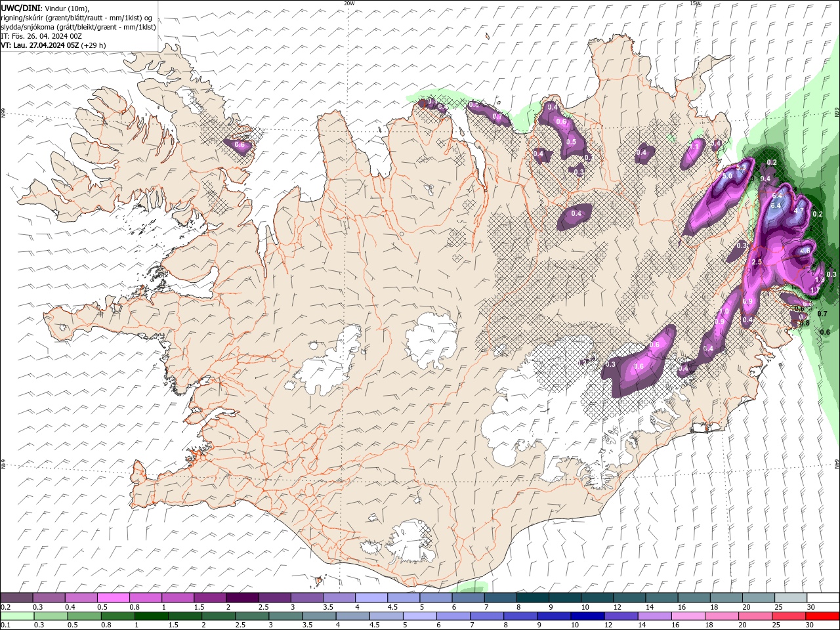Click the pink swatch at 0.5 in the top legend row
The height and width of the screenshot is (630, 840).
[113, 598]
